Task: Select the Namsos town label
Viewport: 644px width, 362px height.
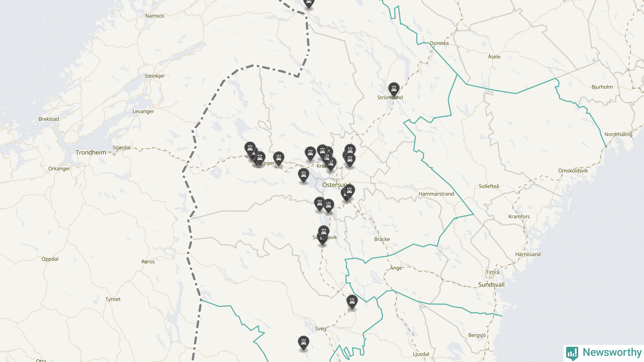Action: point(154,16)
